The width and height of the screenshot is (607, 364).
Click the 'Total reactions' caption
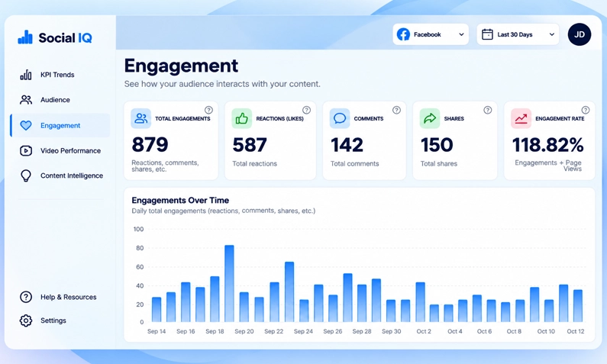click(x=255, y=163)
